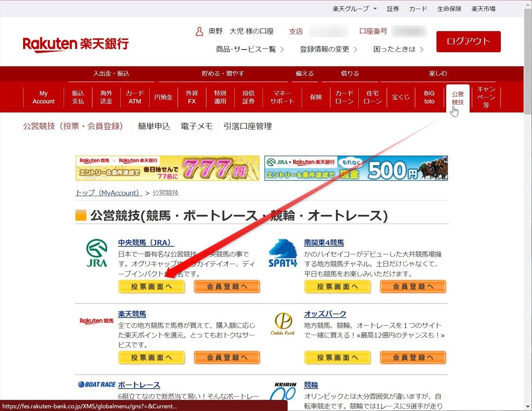Click the BOAT RACE logo
Screen dimensions: 532x411
coord(96,384)
